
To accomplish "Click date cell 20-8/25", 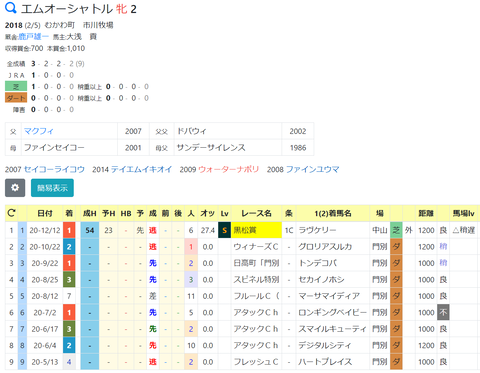I will click(x=45, y=279).
